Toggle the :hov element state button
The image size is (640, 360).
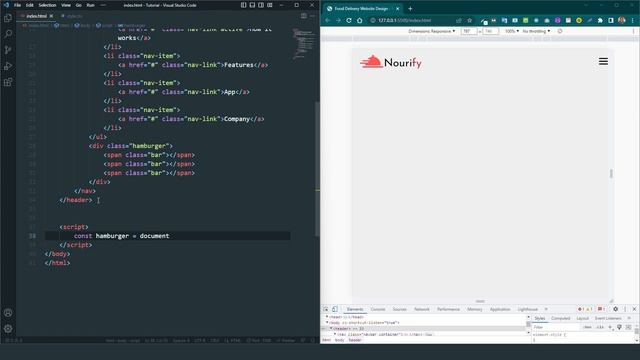(587, 327)
